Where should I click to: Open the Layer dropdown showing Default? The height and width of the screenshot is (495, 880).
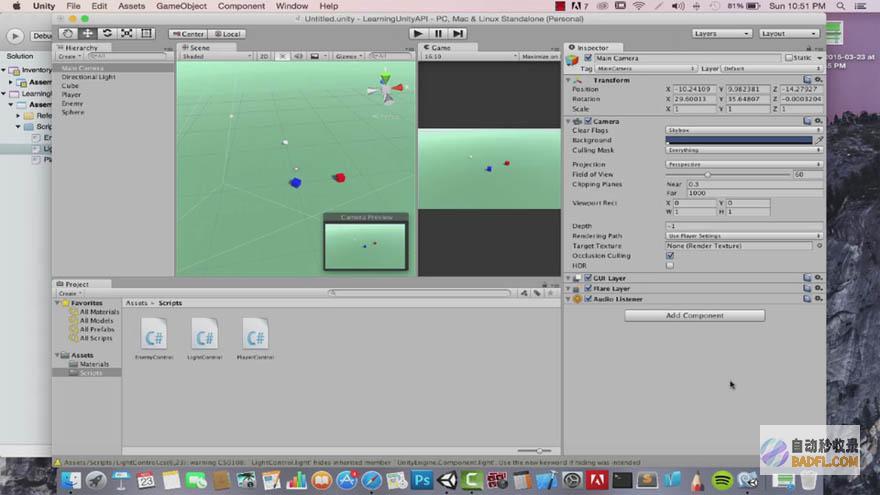pos(772,68)
